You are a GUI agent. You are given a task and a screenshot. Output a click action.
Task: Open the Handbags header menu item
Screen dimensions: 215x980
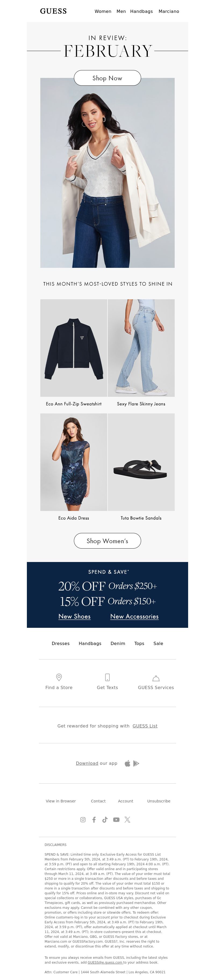142,11
